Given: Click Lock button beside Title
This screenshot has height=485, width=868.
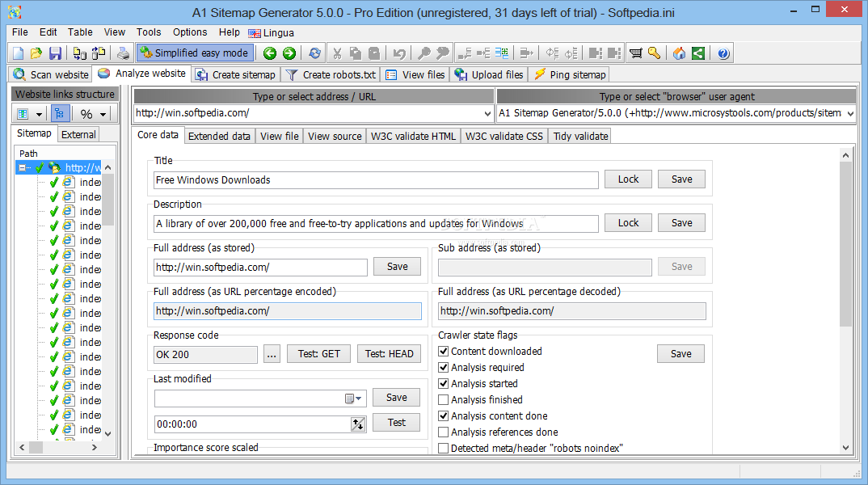Looking at the screenshot, I should pyautogui.click(x=628, y=179).
